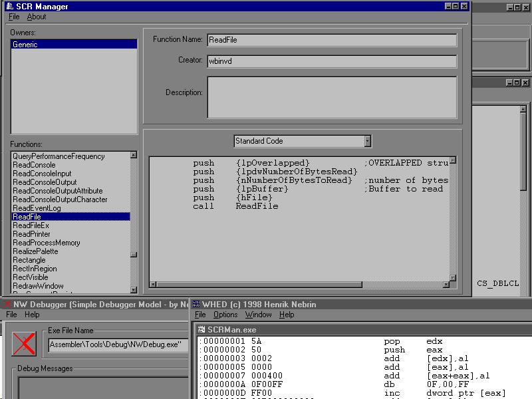Minimize the SCR Manager window
Viewport: 532px width, 399px height.
click(447, 7)
